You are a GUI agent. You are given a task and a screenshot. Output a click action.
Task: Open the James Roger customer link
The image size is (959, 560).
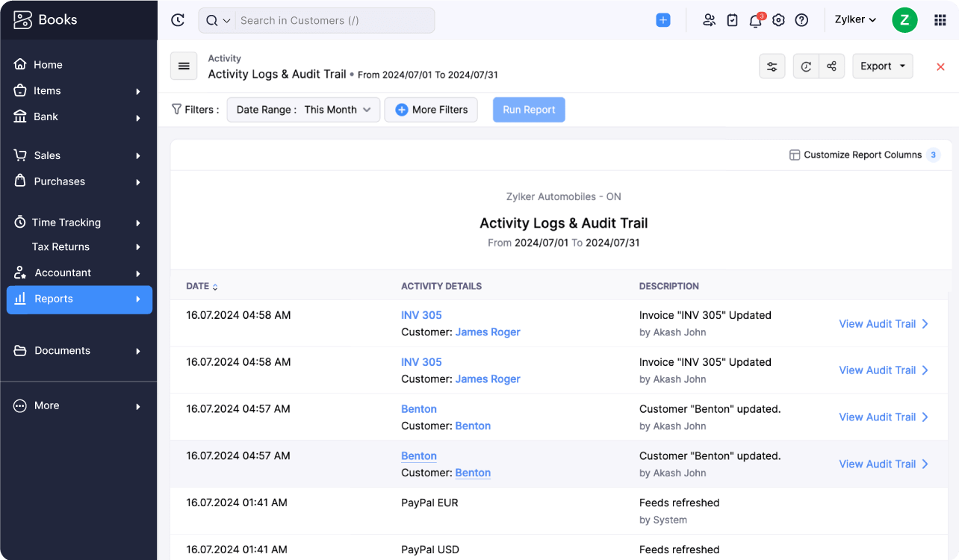[x=487, y=332]
